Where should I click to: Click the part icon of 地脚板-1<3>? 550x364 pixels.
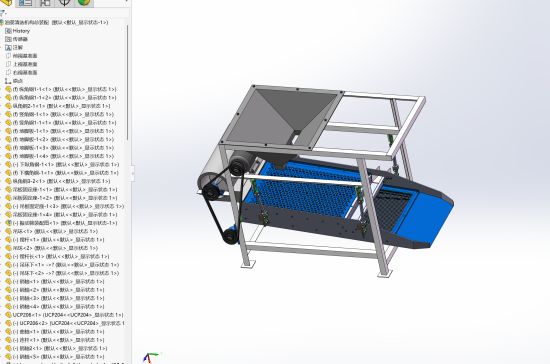point(8,148)
